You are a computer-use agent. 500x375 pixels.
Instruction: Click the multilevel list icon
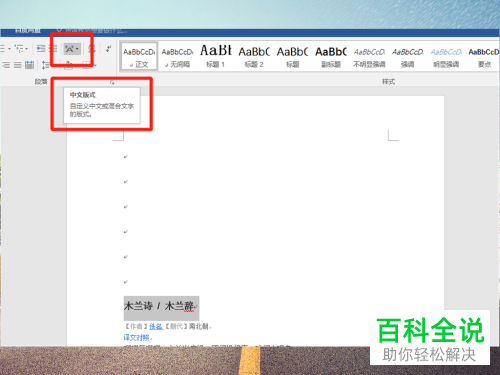pyautogui.click(x=19, y=49)
